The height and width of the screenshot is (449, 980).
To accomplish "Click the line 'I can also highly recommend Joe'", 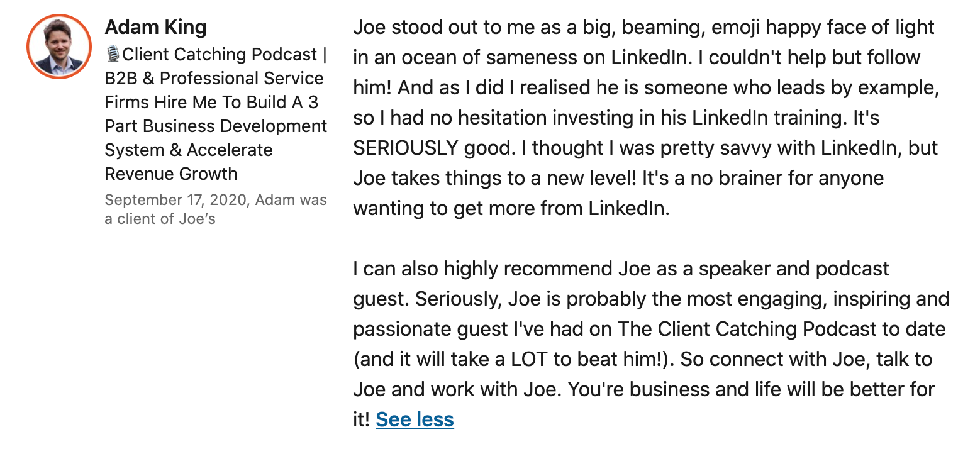I will coord(492,269).
